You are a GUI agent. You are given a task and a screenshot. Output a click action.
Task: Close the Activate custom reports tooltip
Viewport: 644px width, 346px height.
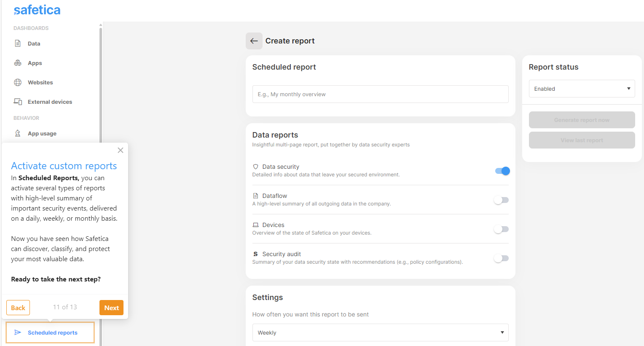121,150
